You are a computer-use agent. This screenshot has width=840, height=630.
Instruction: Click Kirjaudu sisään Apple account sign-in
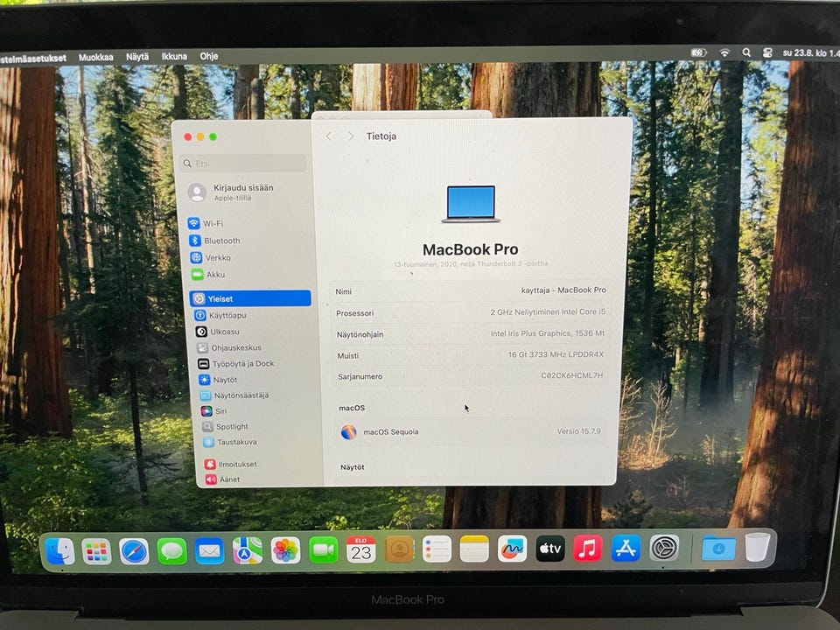(231, 192)
